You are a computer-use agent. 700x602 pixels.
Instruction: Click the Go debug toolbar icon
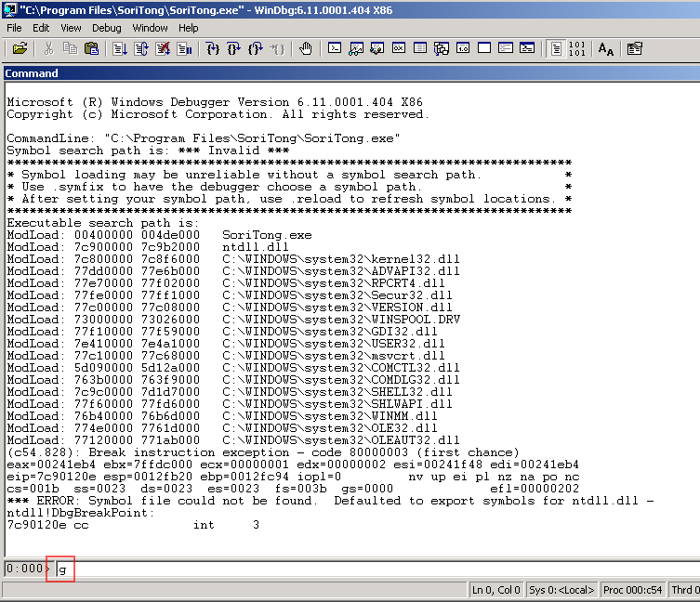[x=120, y=48]
